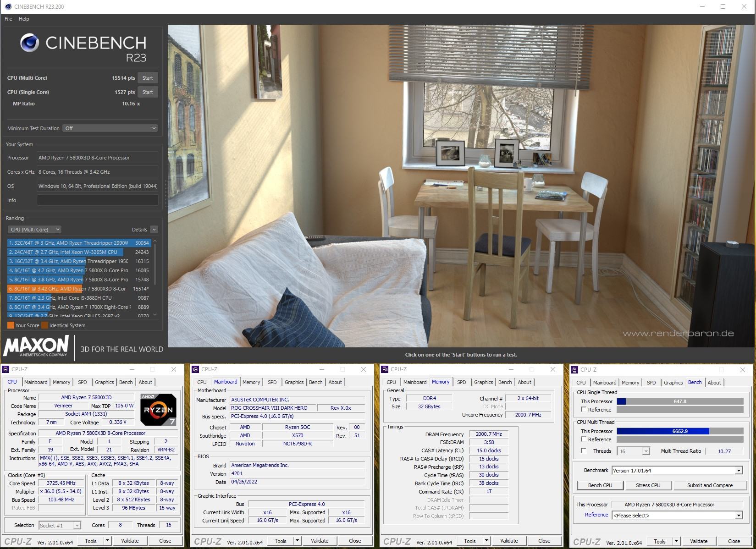Click the Ryzen 7 logo in CPU-Z
This screenshot has width=756, height=549.
coord(159,409)
